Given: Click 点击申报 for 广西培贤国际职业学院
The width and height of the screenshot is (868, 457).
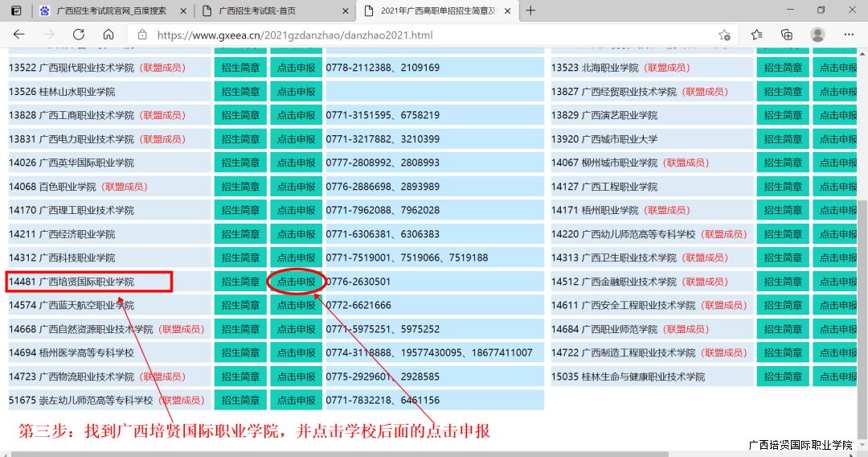Looking at the screenshot, I should coord(296,282).
